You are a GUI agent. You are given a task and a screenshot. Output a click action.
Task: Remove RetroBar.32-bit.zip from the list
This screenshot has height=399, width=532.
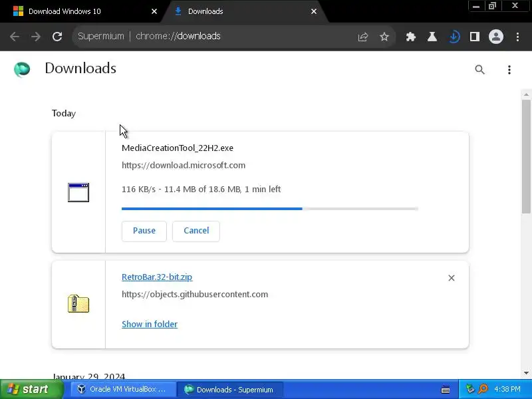[452, 278]
